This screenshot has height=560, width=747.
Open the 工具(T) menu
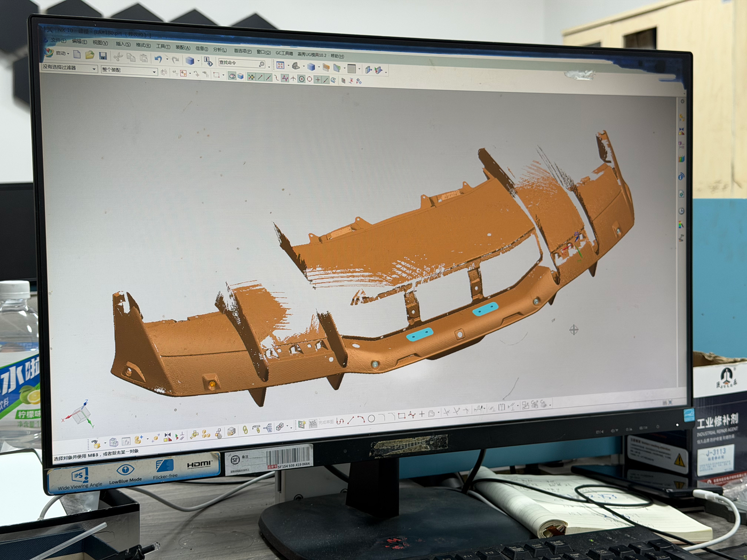point(163,46)
